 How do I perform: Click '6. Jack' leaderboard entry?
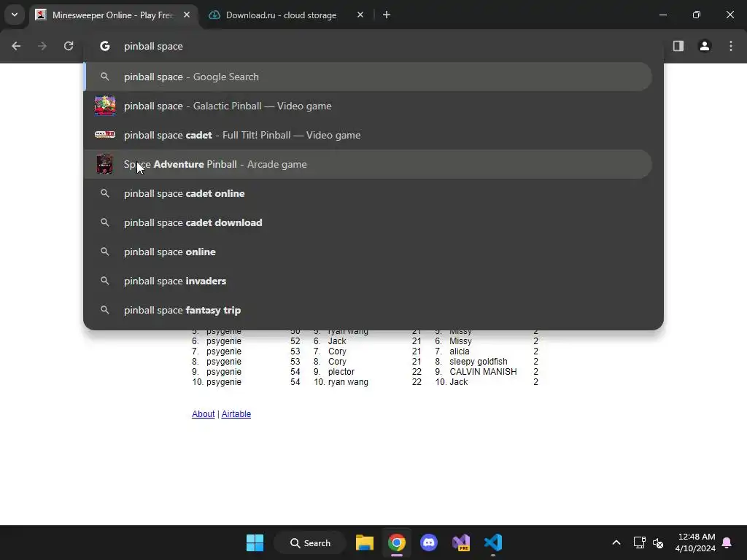330,341
